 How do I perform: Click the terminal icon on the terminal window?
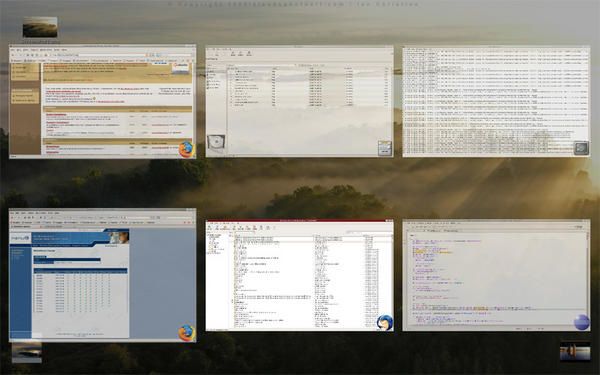[581, 148]
